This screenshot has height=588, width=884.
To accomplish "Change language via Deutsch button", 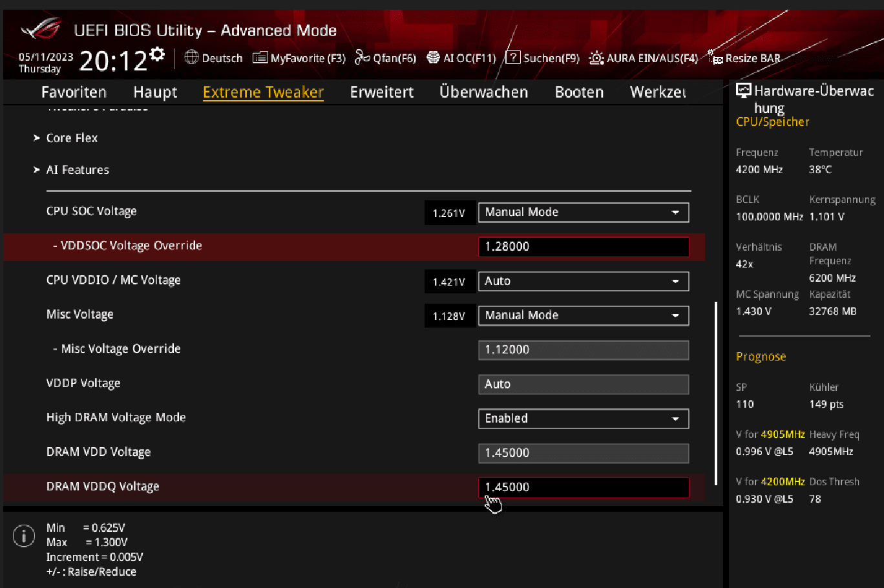I will coord(214,58).
